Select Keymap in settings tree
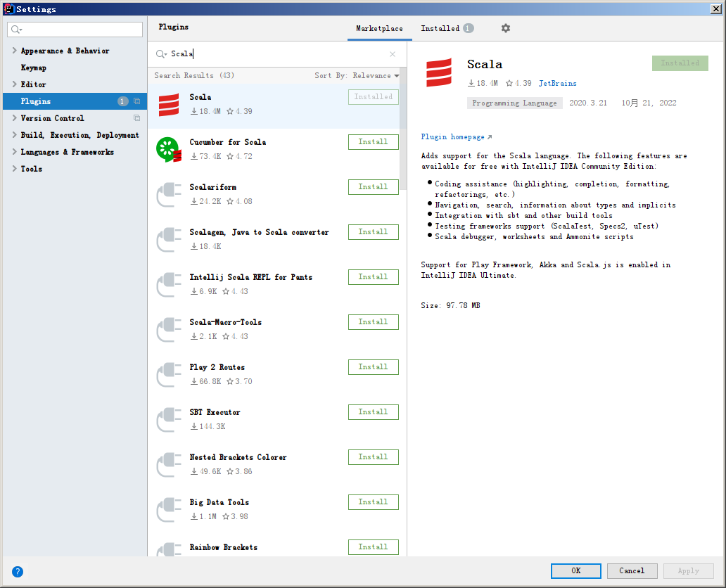This screenshot has height=588, width=726. 33,68
